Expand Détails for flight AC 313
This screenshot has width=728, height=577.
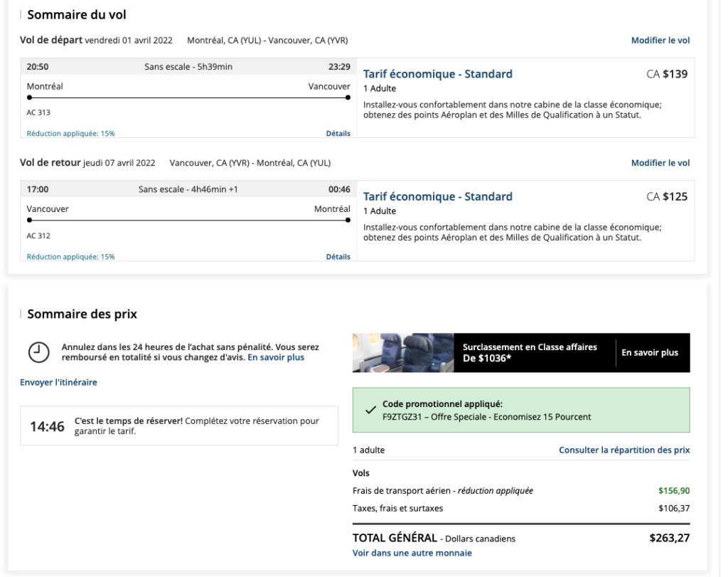(338, 133)
